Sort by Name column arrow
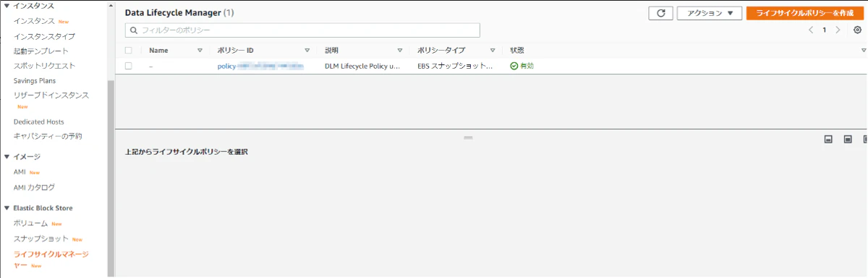This screenshot has height=278, width=868. pyautogui.click(x=200, y=51)
